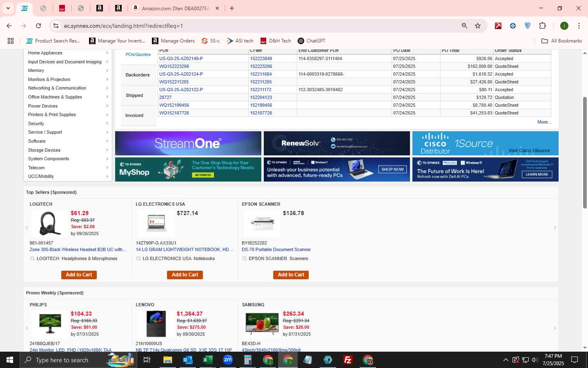This screenshot has height=368, width=588.
Task: Open PO number 28727
Action: (165, 97)
